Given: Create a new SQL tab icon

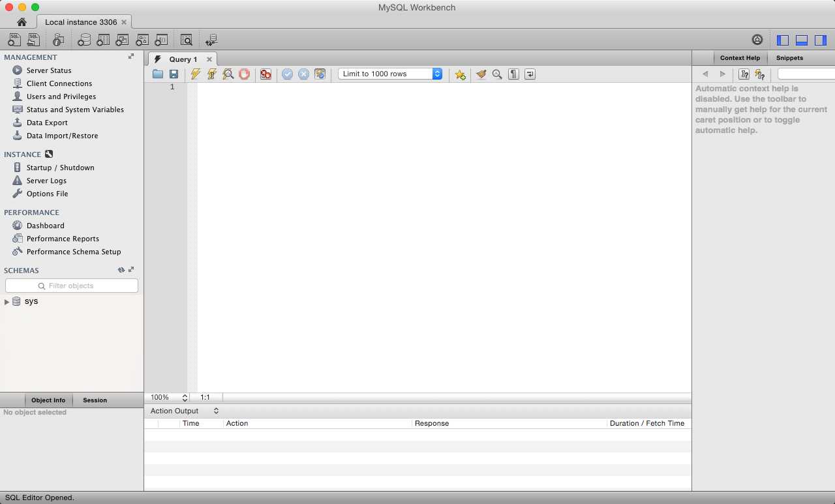Looking at the screenshot, I should pyautogui.click(x=14, y=40).
